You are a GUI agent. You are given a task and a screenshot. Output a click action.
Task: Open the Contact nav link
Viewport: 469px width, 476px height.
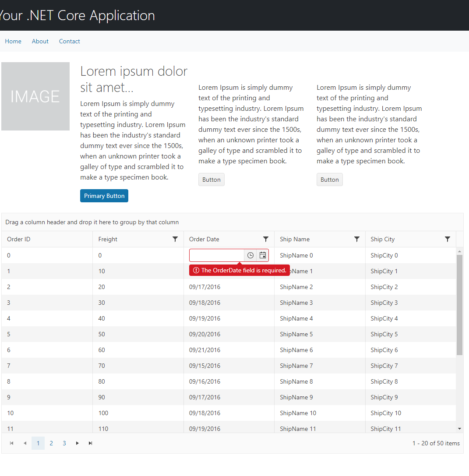[x=70, y=41]
